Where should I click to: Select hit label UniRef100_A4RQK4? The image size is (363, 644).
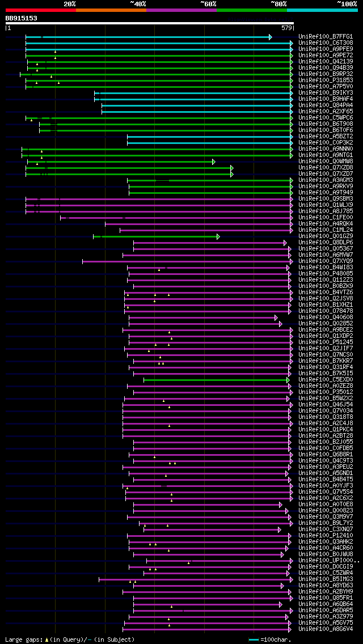[326, 224]
